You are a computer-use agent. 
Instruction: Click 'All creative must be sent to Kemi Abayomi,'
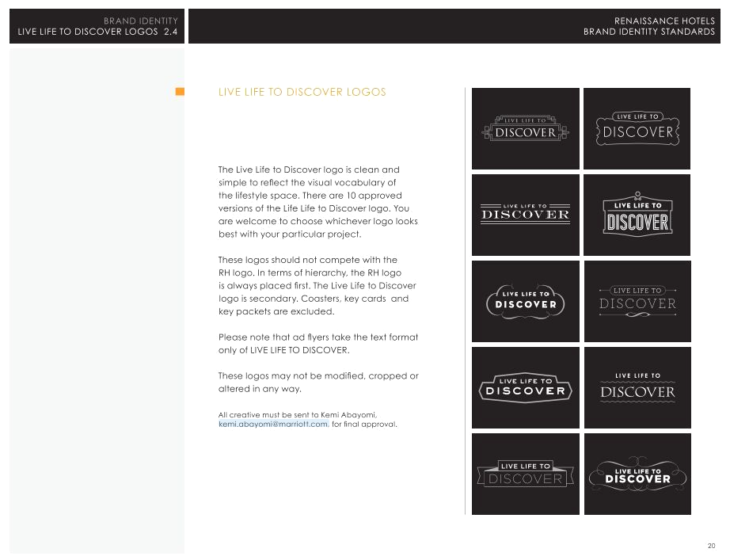coord(298,414)
